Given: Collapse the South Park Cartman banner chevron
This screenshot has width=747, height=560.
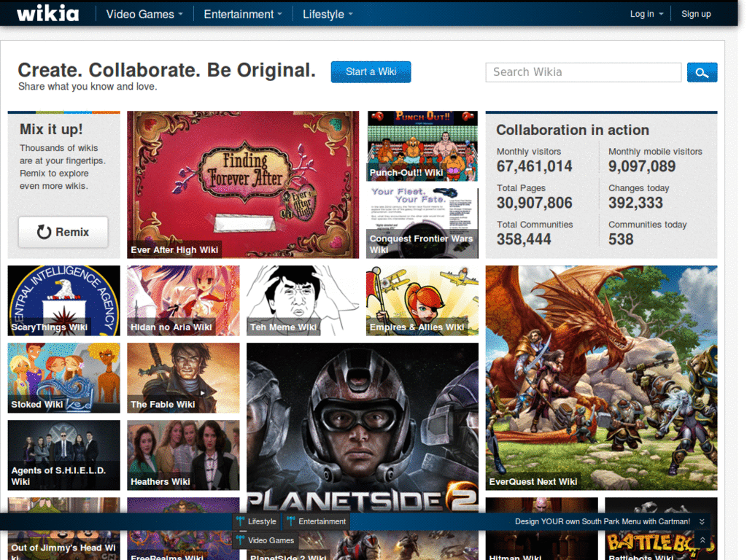Looking at the screenshot, I should 700,521.
